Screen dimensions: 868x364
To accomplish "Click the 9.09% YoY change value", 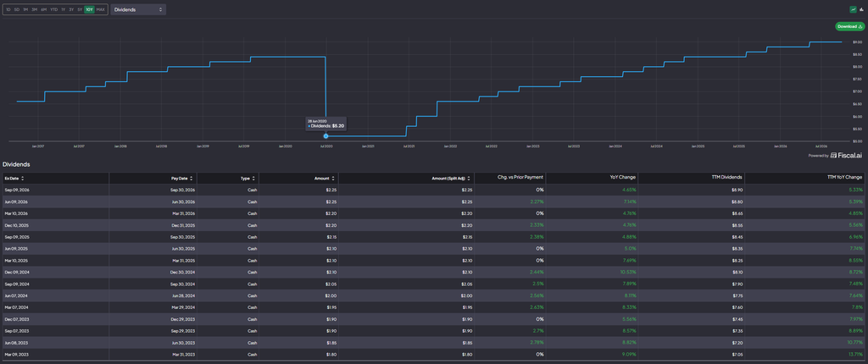I will (630, 356).
